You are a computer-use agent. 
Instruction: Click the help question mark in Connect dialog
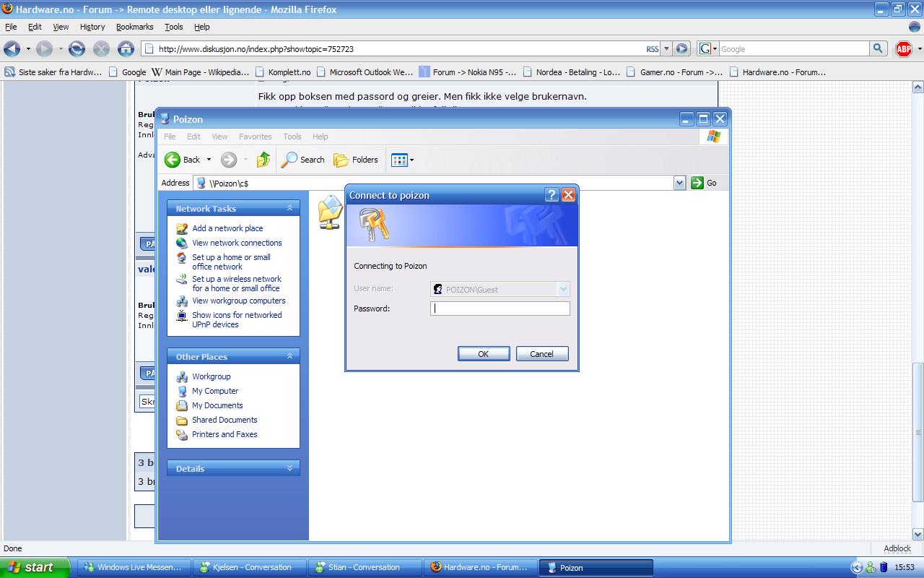(x=552, y=195)
